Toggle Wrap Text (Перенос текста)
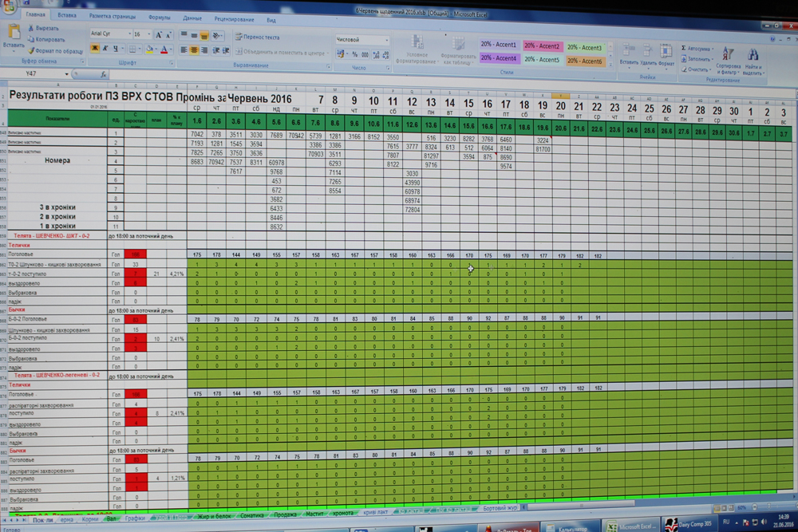Viewport: 798px width, 532px height. [257, 37]
